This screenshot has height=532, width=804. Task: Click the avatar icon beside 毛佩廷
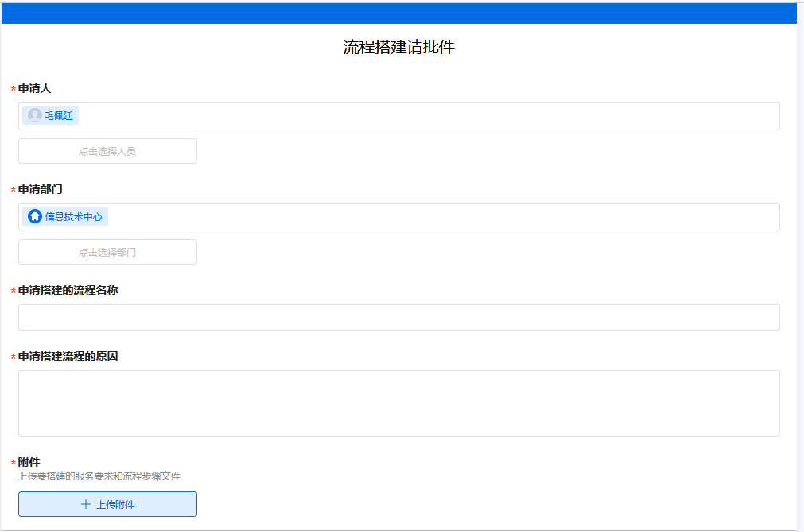35,116
